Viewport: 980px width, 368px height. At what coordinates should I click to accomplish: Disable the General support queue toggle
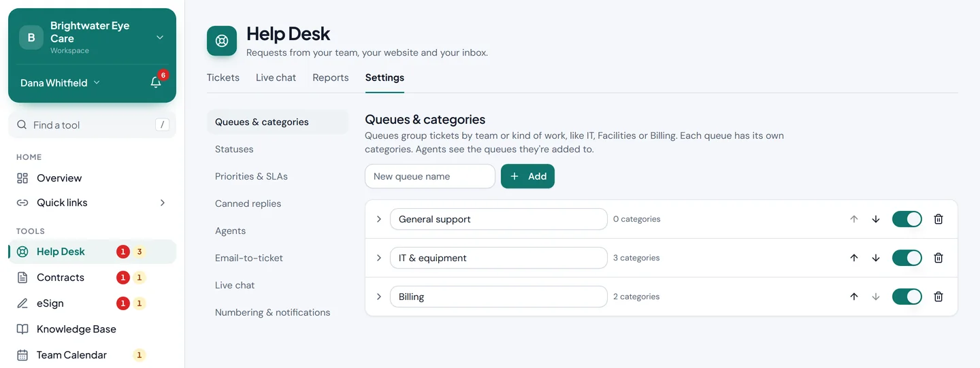tap(906, 219)
